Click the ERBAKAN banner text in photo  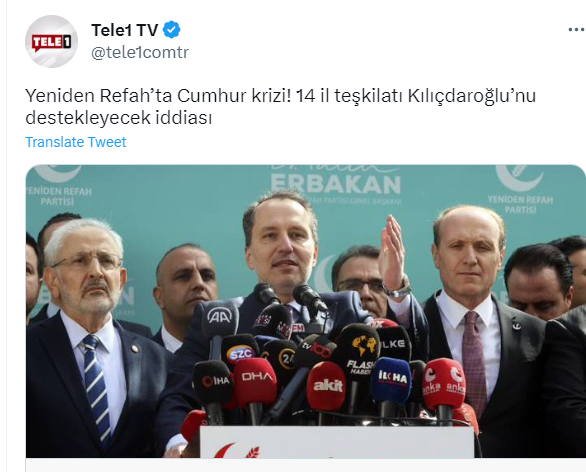click(336, 184)
